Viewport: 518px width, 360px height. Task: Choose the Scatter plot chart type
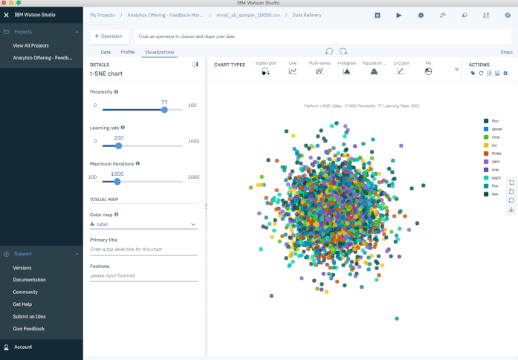(266, 68)
